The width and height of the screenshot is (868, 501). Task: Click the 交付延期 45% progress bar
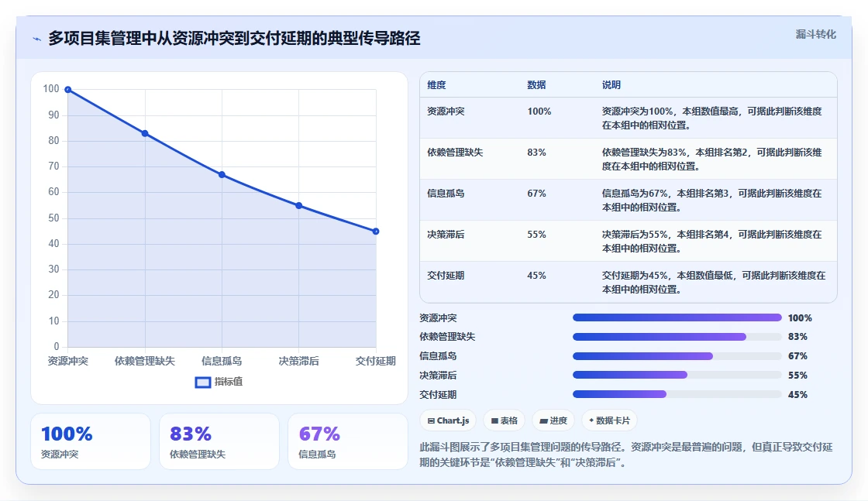tap(677, 394)
